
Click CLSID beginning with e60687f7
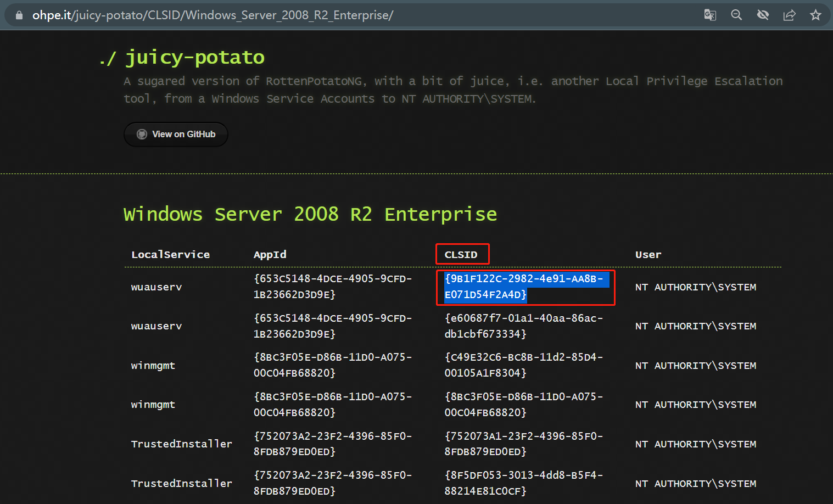(523, 326)
